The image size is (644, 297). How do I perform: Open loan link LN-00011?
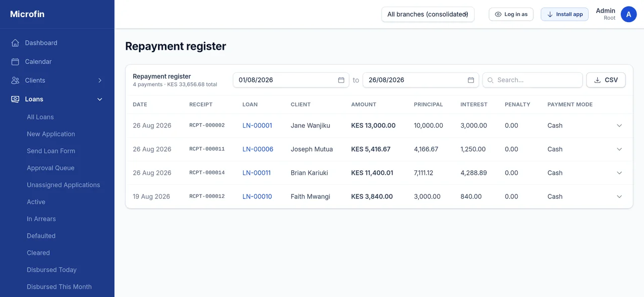tap(257, 173)
